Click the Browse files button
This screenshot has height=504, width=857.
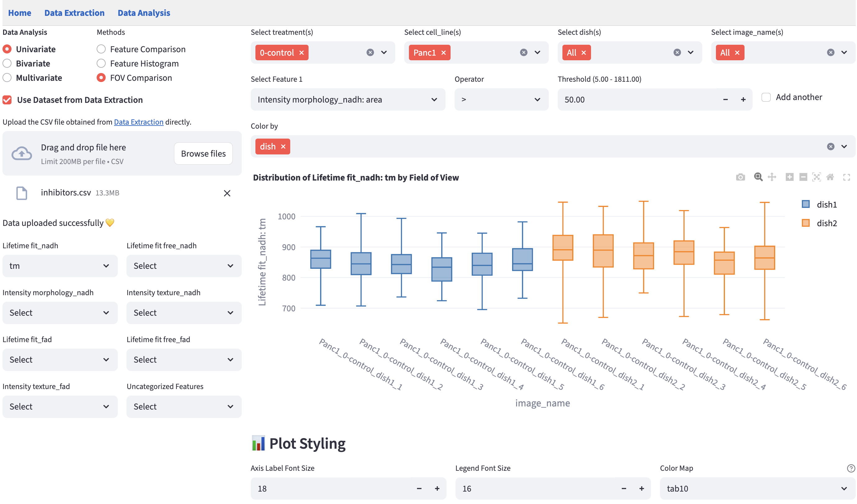coord(203,154)
